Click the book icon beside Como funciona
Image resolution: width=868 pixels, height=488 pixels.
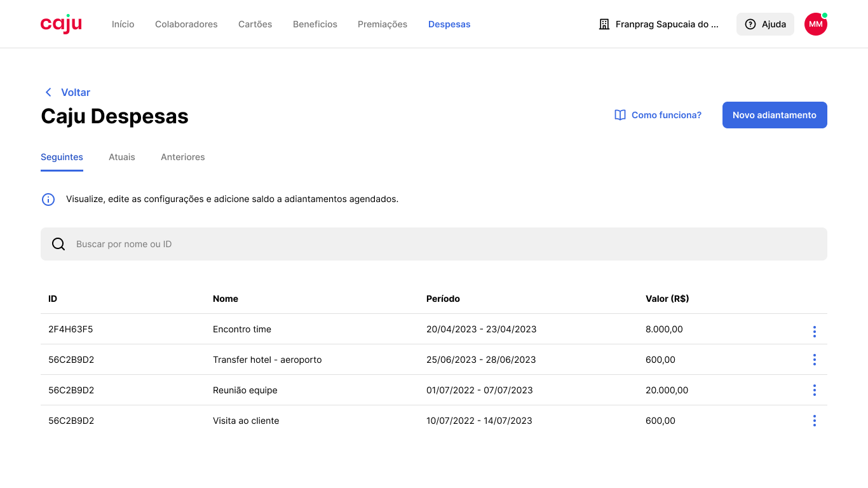tap(620, 115)
